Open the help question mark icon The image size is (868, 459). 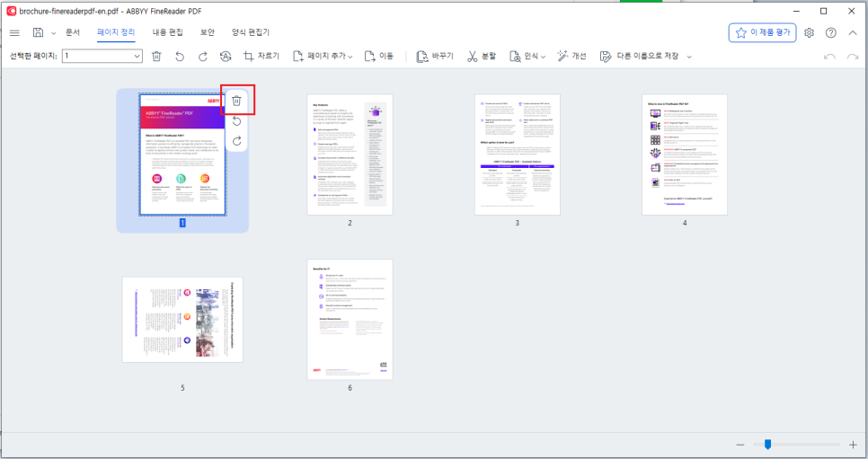(x=831, y=32)
